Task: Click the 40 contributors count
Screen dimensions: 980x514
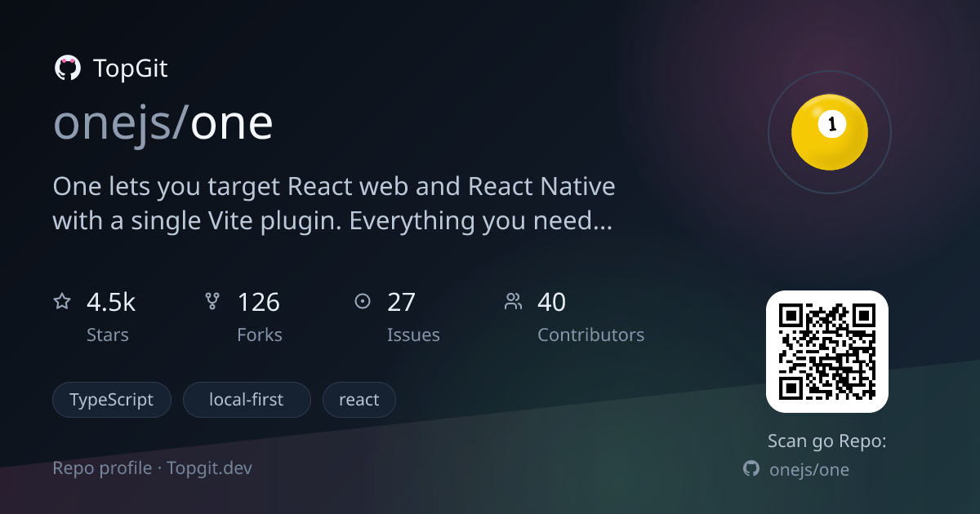Action: pos(552,303)
